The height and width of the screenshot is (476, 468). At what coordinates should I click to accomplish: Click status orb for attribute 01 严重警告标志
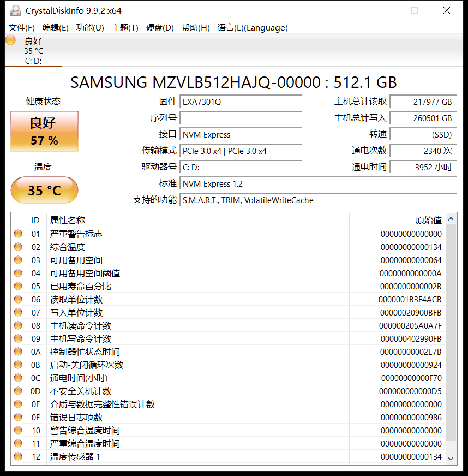pyautogui.click(x=18, y=234)
